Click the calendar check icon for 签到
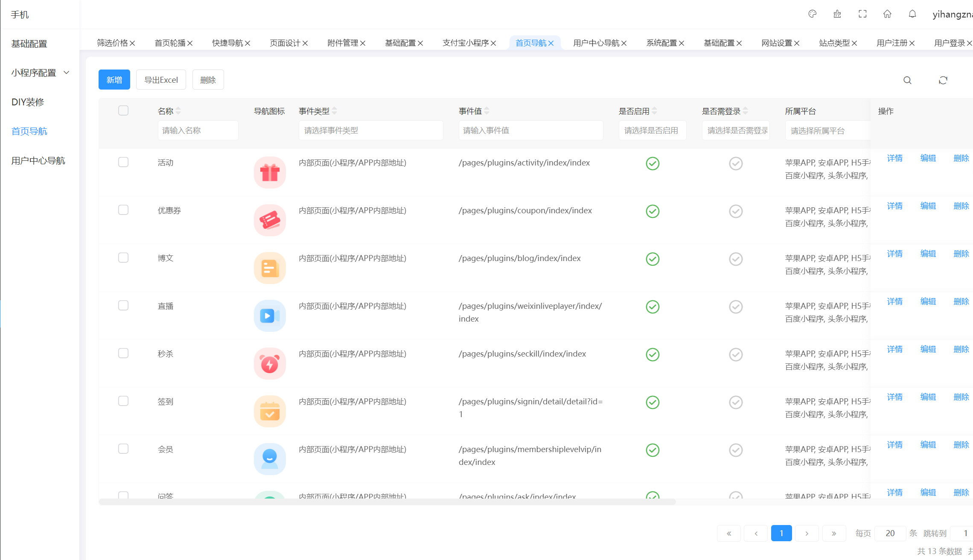 pos(270,411)
